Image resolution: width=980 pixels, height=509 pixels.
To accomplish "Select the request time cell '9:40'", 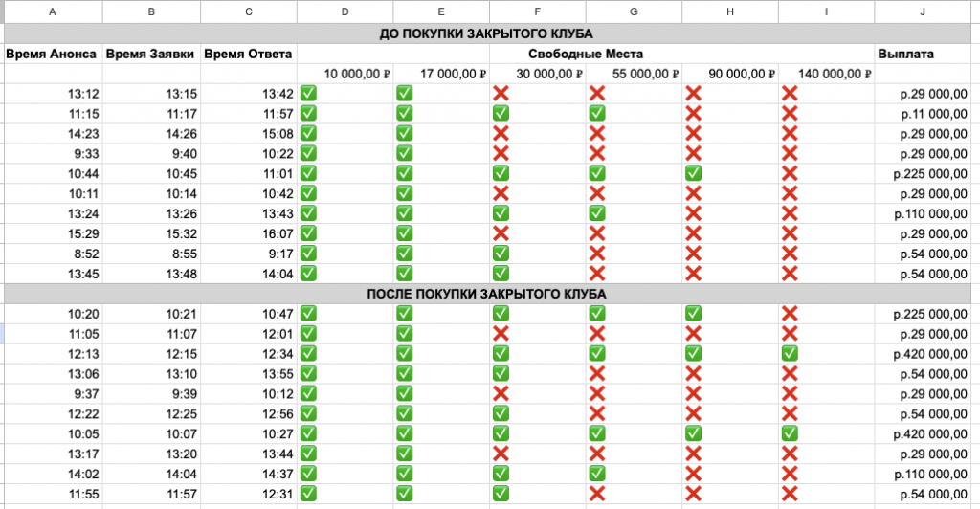I will (x=151, y=154).
